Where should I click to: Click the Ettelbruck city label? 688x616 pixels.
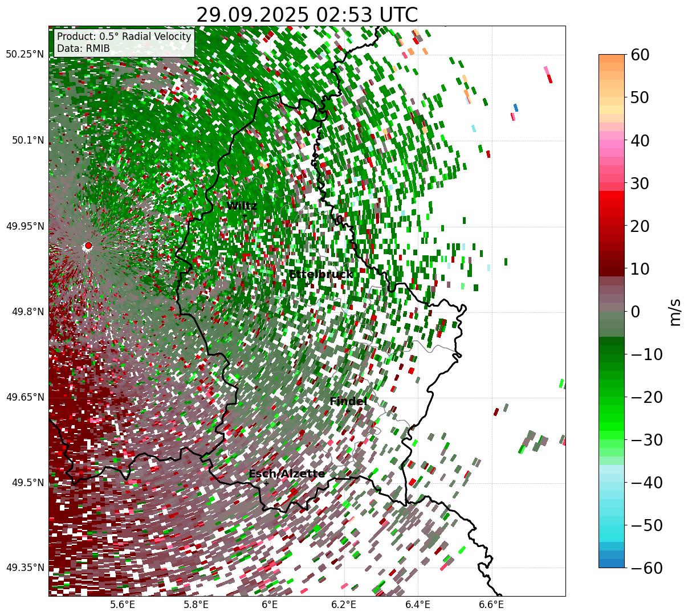pos(321,275)
